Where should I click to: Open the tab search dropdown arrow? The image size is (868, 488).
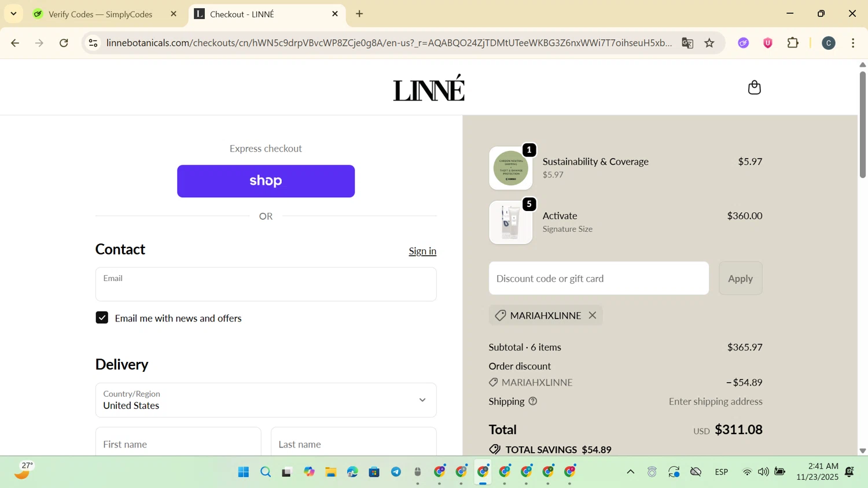[13, 14]
